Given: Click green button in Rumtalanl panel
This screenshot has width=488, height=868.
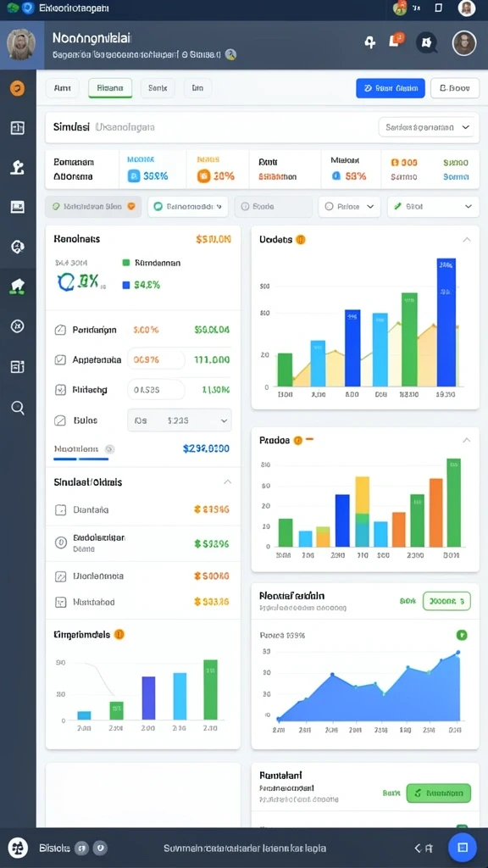Looking at the screenshot, I should click(x=438, y=793).
